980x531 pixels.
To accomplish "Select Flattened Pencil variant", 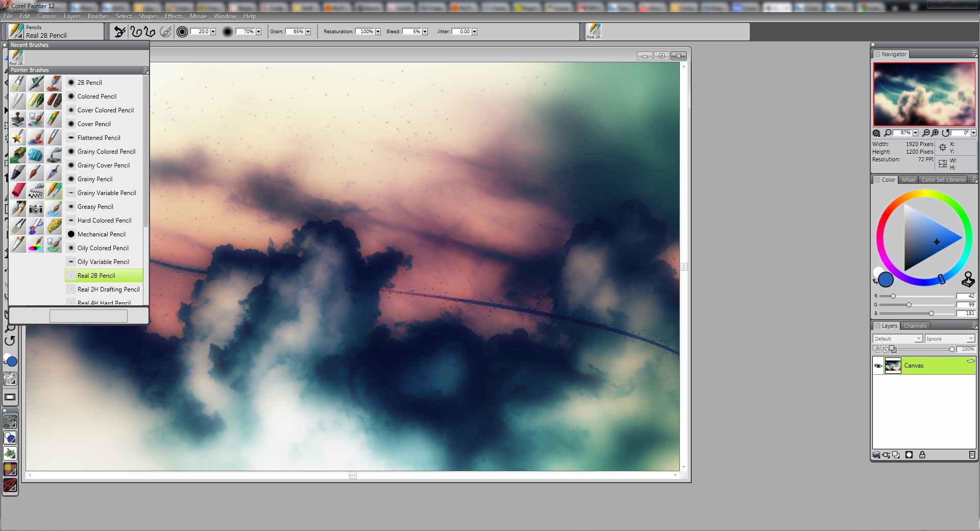I will [104, 138].
